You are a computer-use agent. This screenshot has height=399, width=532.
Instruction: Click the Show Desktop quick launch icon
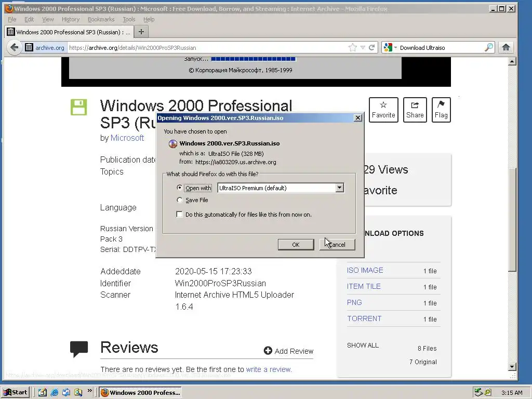point(43,393)
